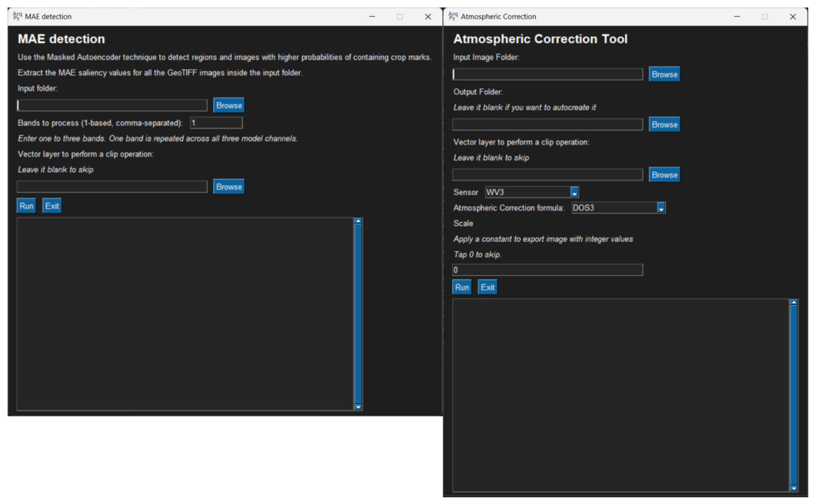Click MAE detection vector layer path field

point(111,187)
